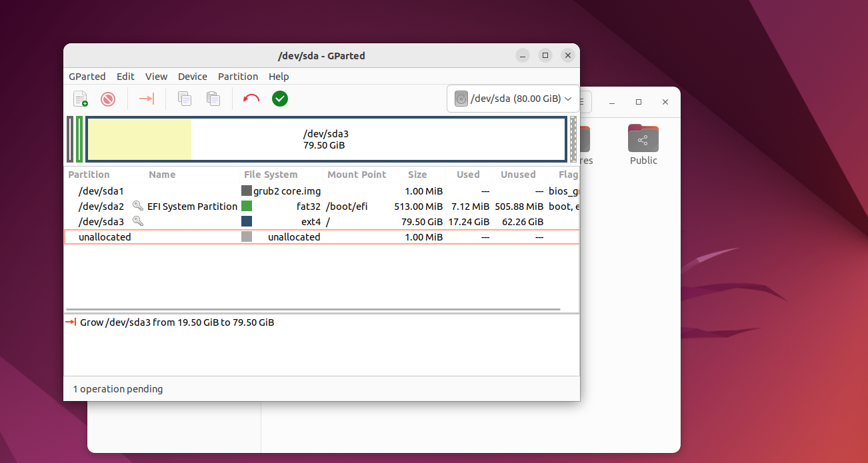
Task: Click the Name column header
Action: click(162, 175)
